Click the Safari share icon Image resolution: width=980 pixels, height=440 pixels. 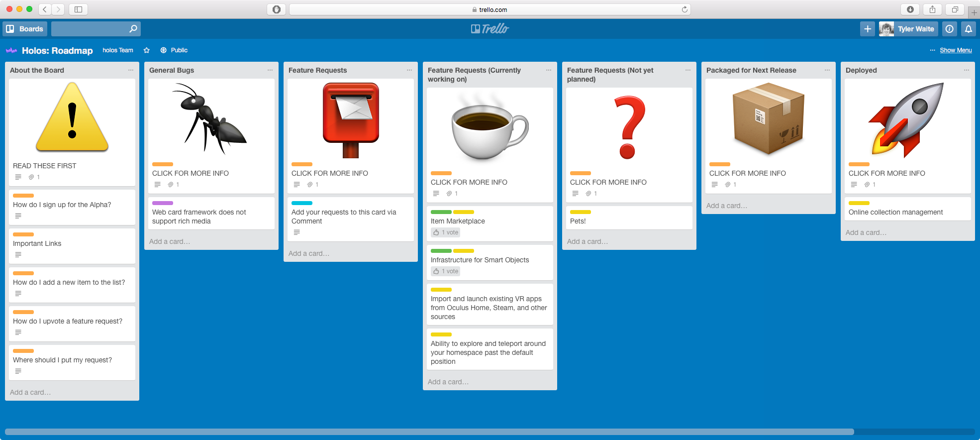coord(932,9)
